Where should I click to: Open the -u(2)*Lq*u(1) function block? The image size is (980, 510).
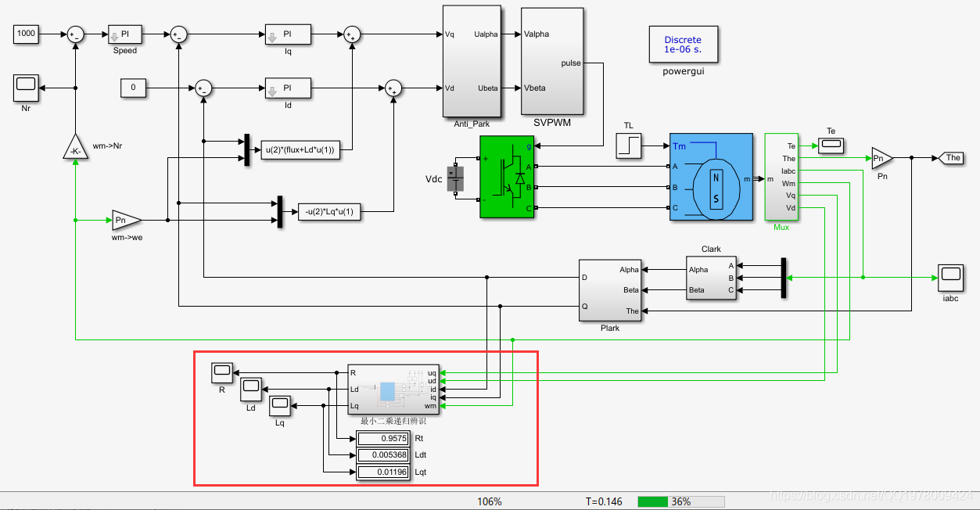pyautogui.click(x=330, y=211)
